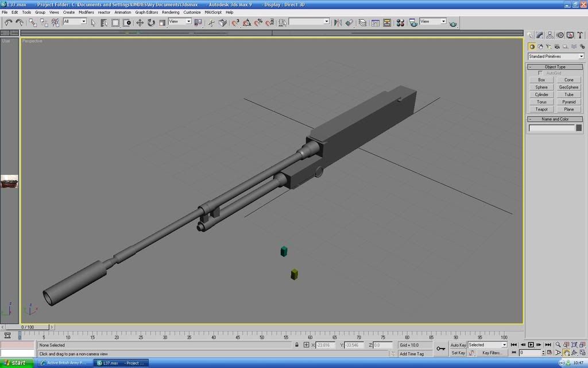Collapse the Object Type rollout
Image resolution: width=588 pixels, height=368 pixels.
[555, 67]
